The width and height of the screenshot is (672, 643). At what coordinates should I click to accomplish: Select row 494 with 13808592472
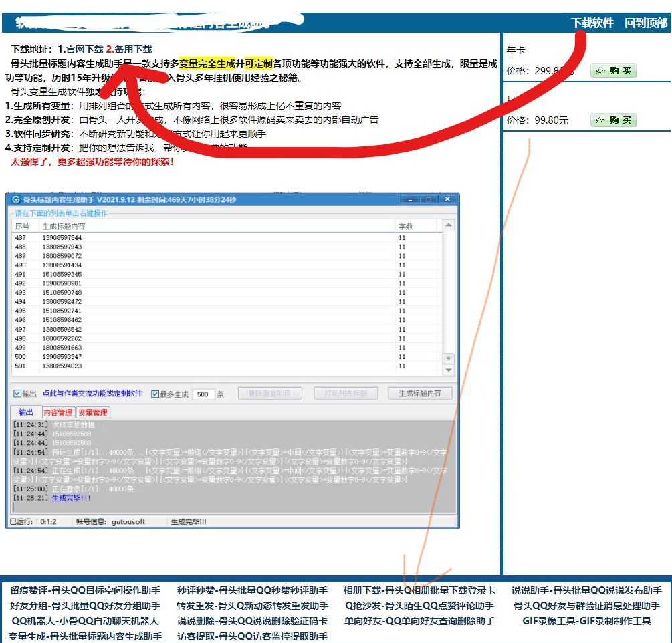[226, 301]
